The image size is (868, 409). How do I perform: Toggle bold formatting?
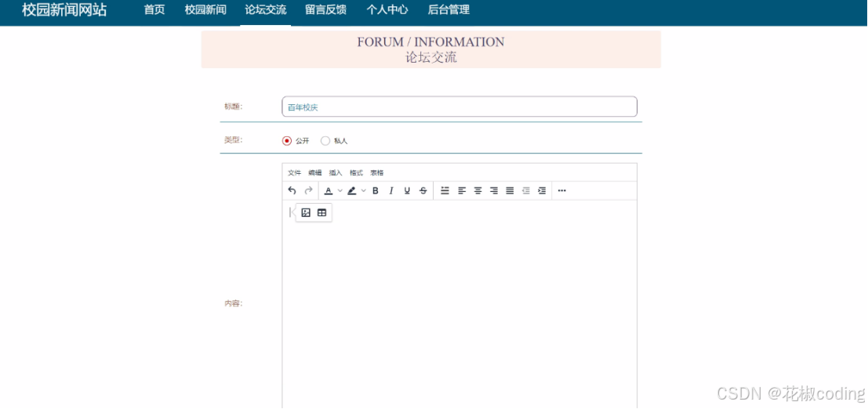coord(376,190)
